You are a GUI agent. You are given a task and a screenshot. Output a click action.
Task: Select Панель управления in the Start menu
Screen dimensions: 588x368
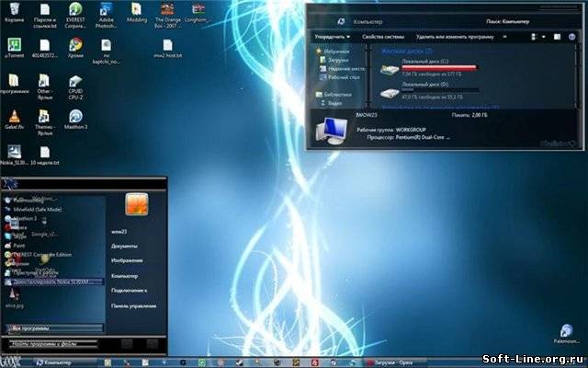(x=133, y=305)
